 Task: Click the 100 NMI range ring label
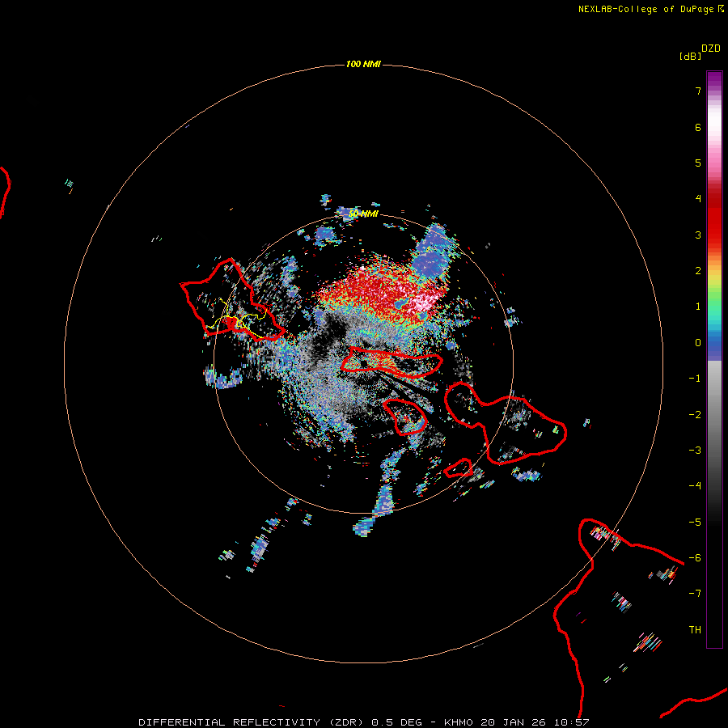pos(363,64)
